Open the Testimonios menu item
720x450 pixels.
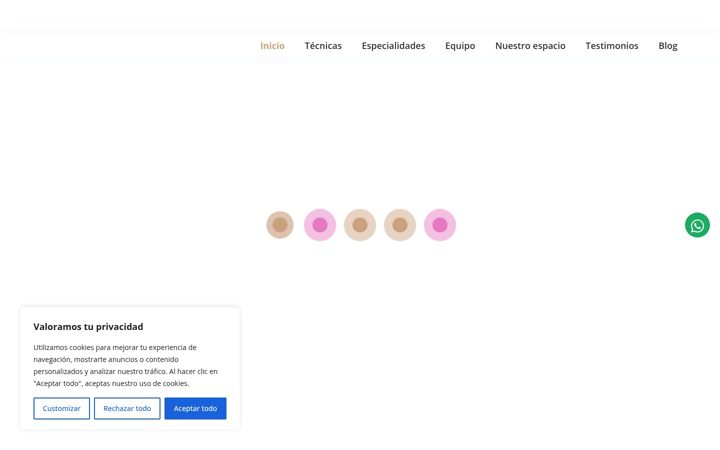click(612, 46)
